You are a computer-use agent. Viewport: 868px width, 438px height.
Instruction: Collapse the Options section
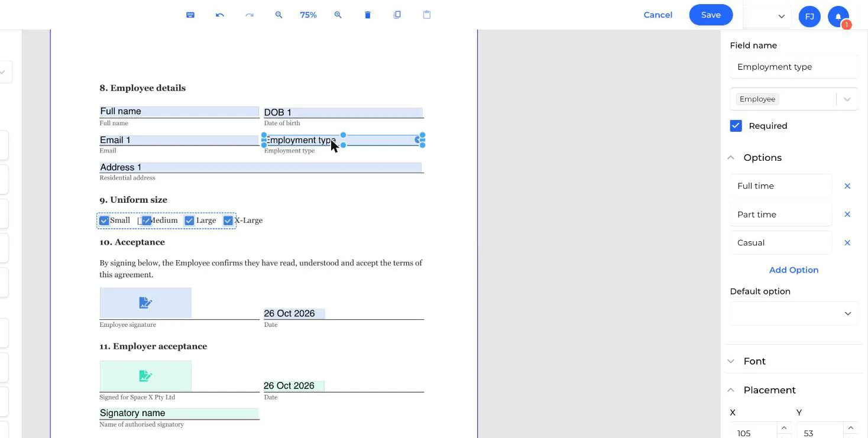click(x=731, y=157)
